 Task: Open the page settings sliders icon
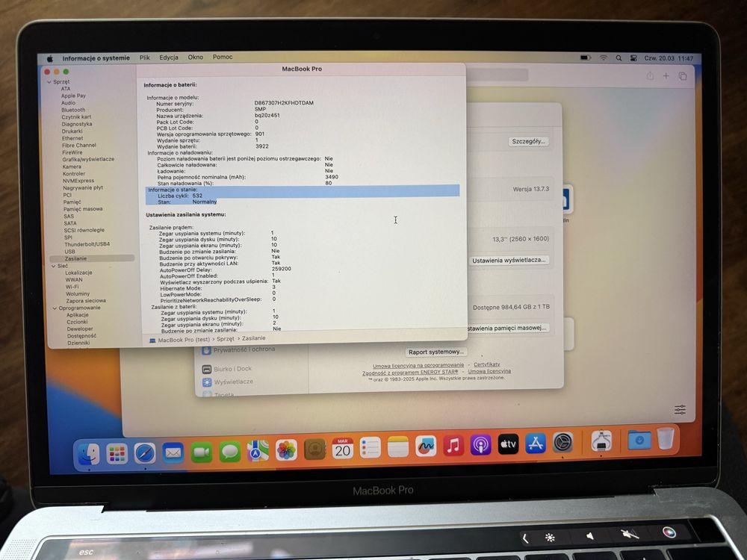click(x=681, y=409)
